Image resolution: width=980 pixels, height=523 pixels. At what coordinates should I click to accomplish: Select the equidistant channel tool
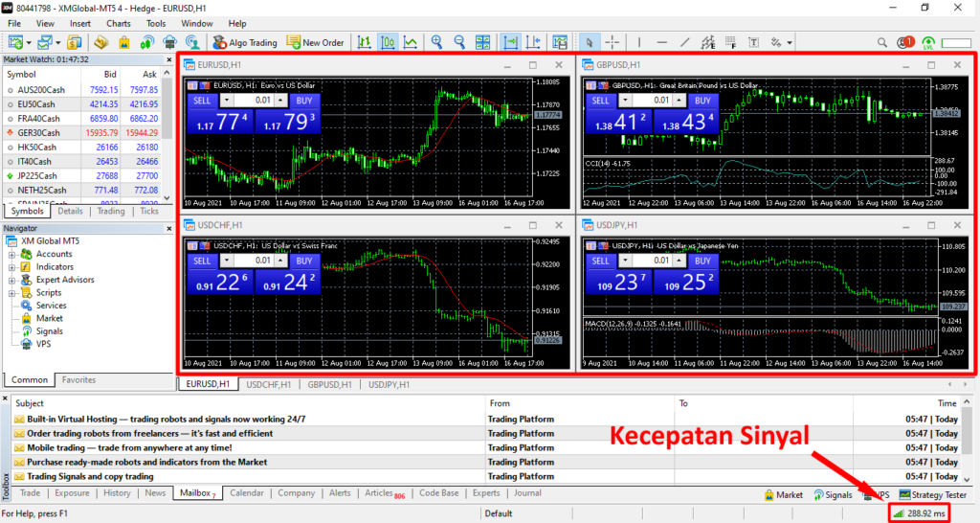(707, 42)
